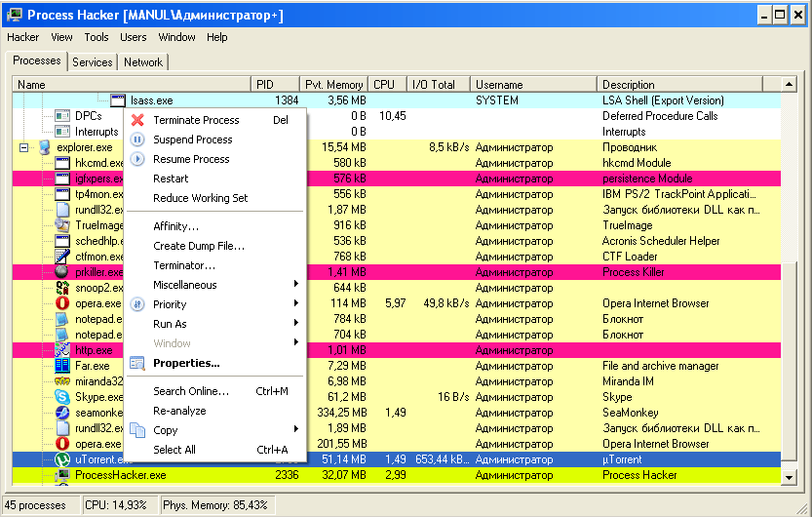
Task: Click the lsass.exe window icon
Action: [x=118, y=100]
